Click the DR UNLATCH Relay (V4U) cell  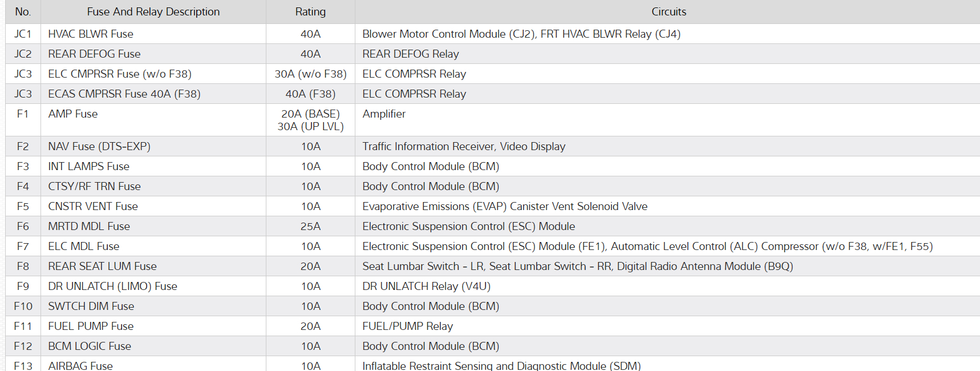tap(426, 286)
